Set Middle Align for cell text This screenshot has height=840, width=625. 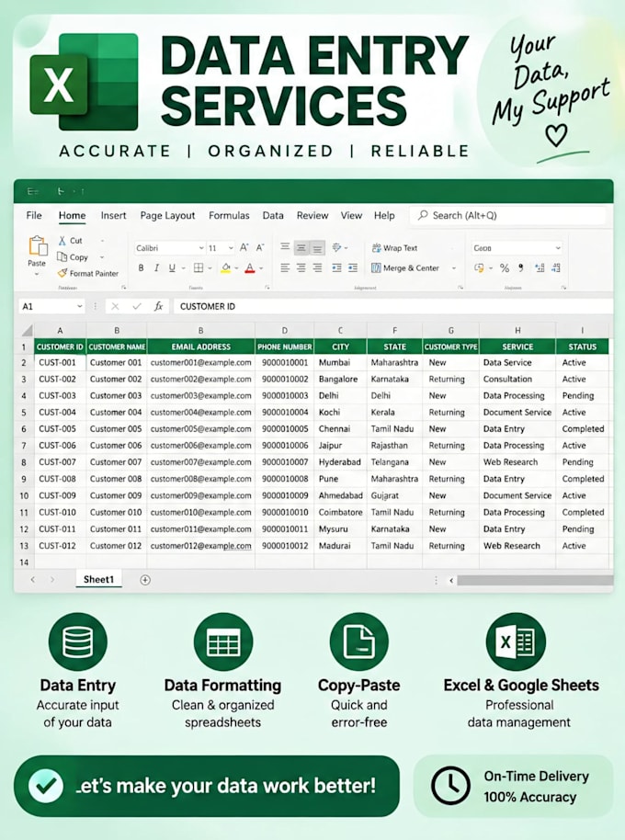coord(301,247)
